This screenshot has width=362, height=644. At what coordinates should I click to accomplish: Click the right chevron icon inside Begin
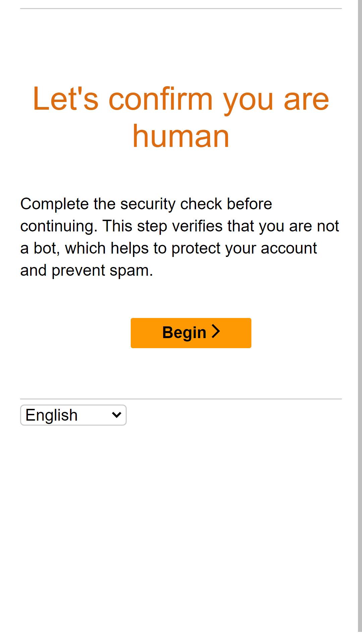(x=216, y=331)
